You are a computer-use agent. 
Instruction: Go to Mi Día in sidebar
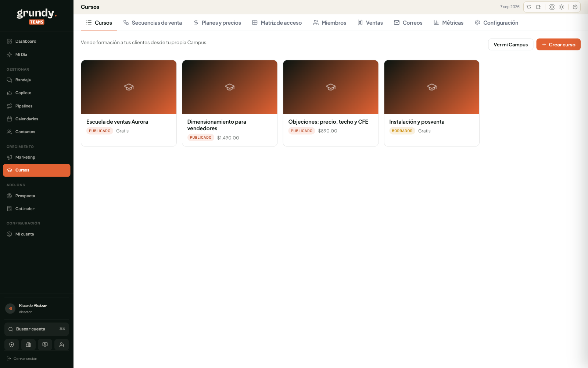coord(36,54)
